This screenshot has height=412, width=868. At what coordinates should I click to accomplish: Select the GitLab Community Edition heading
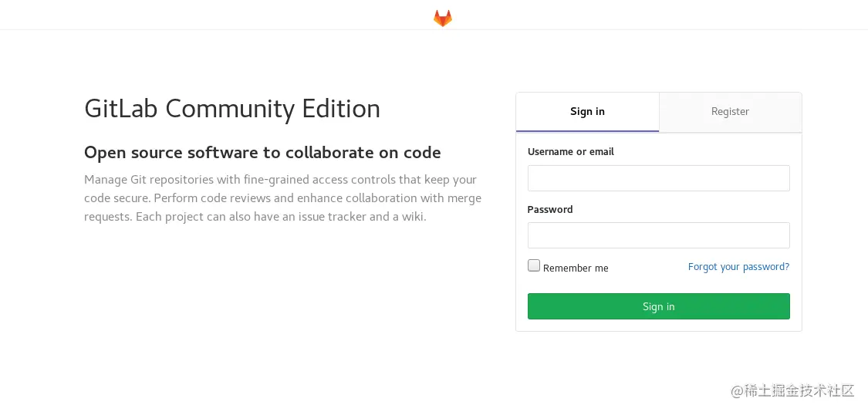click(232, 109)
